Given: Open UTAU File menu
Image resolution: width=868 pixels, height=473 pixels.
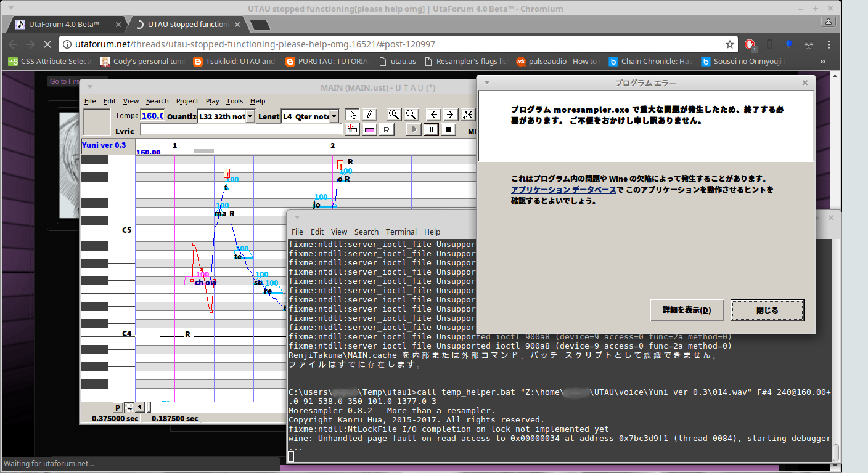Looking at the screenshot, I should [90, 101].
